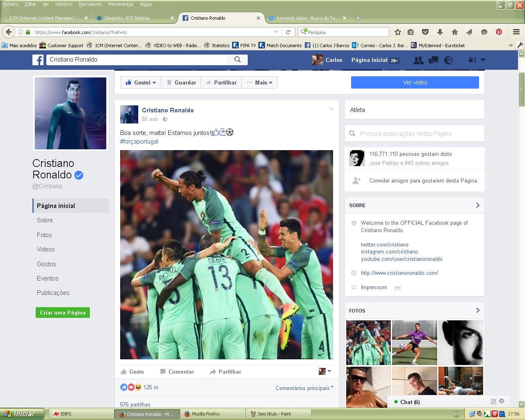Click the Facebook search magnifier button
The width and height of the screenshot is (525, 420).
point(237,59)
